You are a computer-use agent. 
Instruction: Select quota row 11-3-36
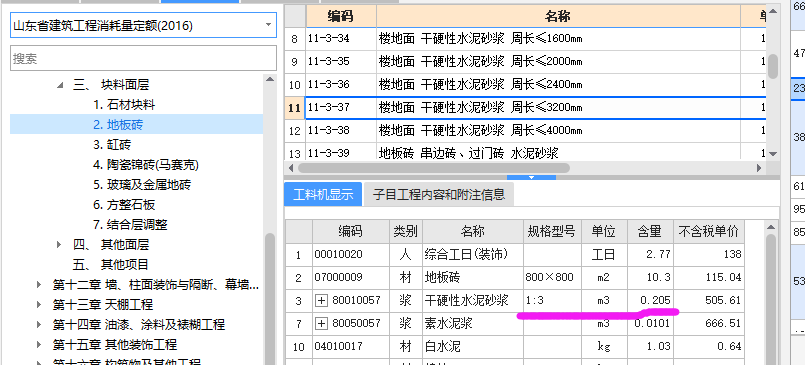pos(526,85)
